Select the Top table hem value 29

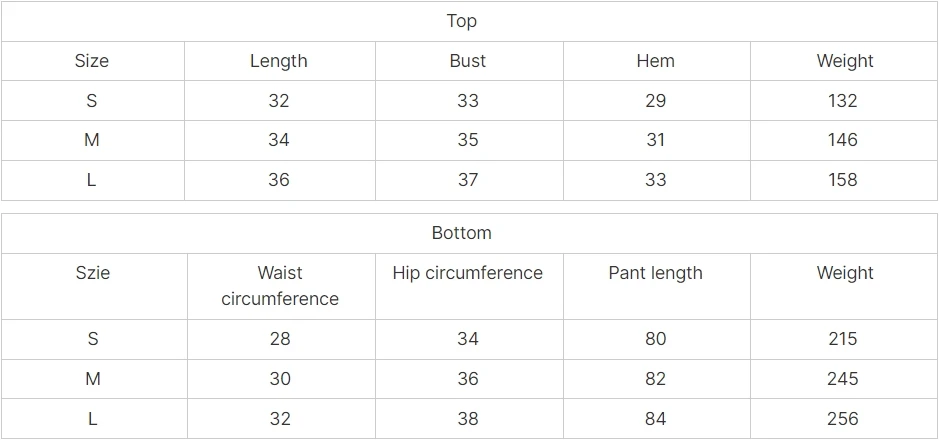(656, 101)
